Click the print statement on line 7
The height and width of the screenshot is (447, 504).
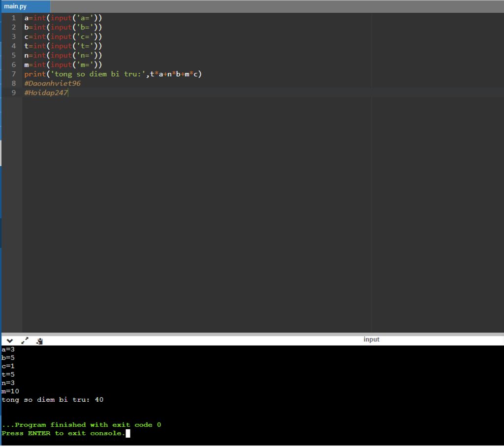(113, 74)
